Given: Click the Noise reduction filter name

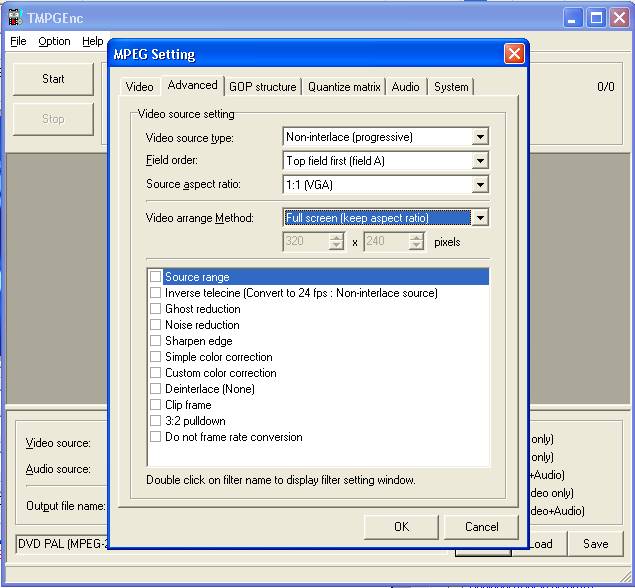Looking at the screenshot, I should click(202, 325).
